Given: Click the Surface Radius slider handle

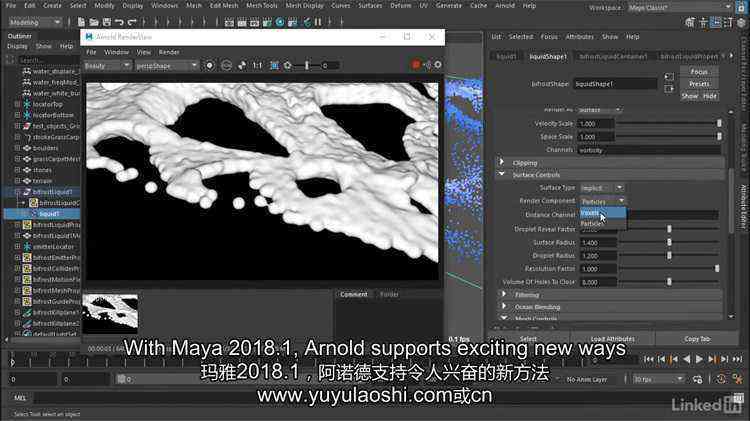Looking at the screenshot, I should 669,243.
